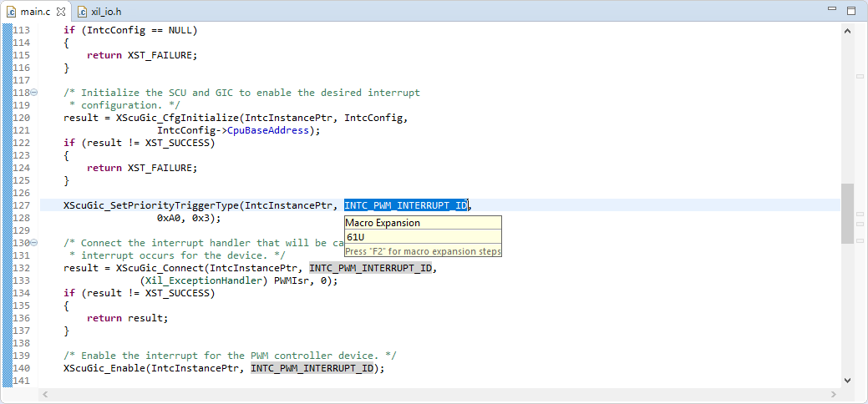
Task: Click the header file icon on xil_io.h tab
Action: click(x=83, y=11)
